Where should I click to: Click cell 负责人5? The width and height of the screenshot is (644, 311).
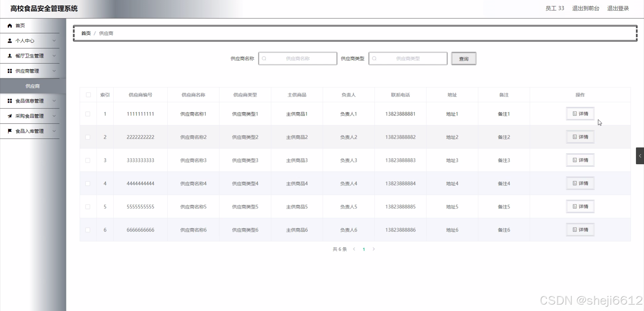348,207
